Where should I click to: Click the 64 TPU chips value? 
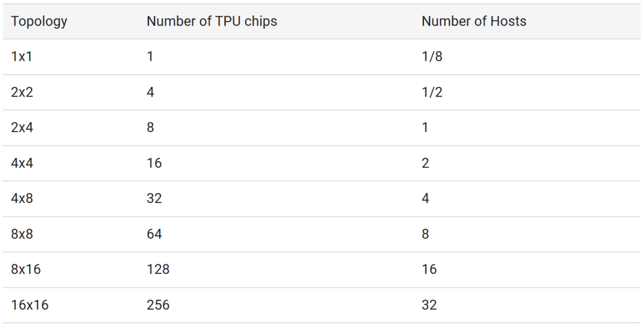pos(154,234)
